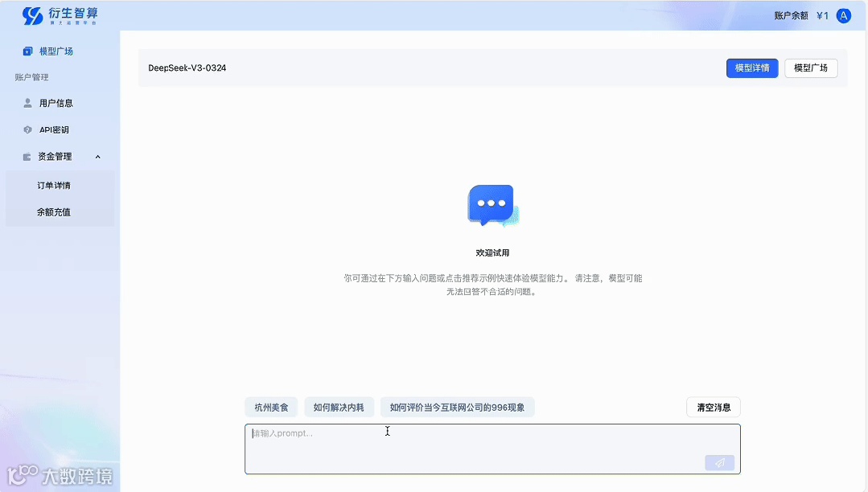This screenshot has width=868, height=492.
Task: Choose the 996现象 example prompt
Action: tap(457, 408)
